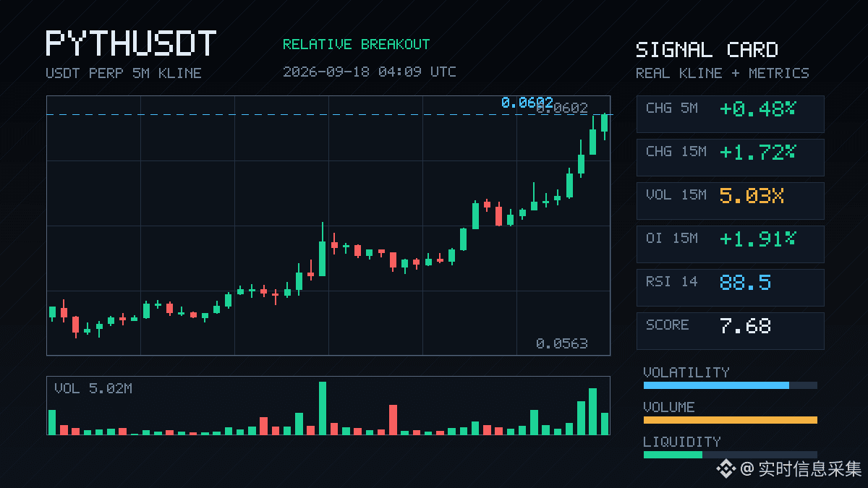Screen dimensions: 868x488
Task: Click the VOL 5.02M label
Action: [93, 389]
